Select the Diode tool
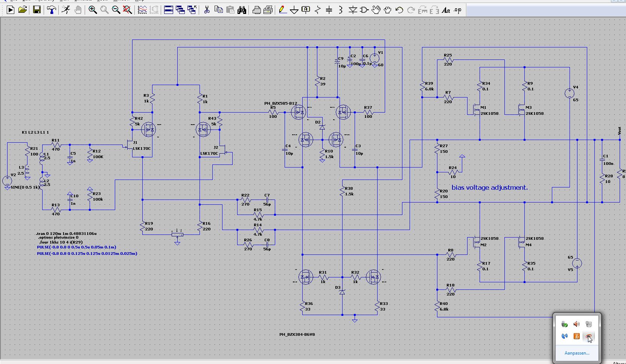This screenshot has height=364, width=626. [352, 10]
